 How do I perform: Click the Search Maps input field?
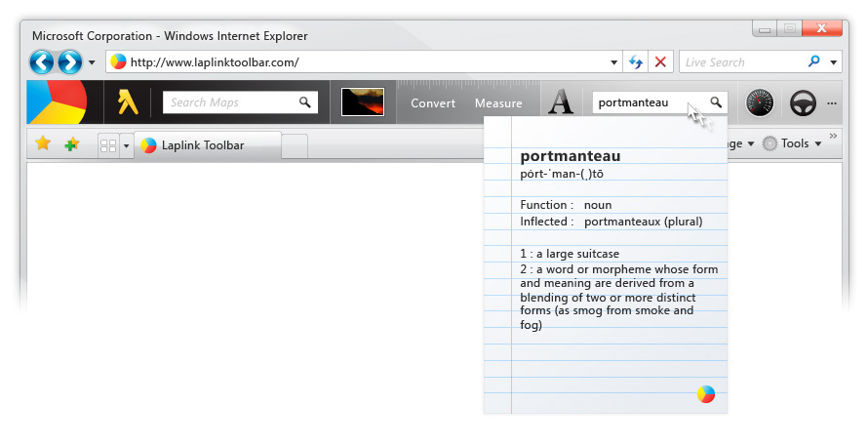pos(230,102)
